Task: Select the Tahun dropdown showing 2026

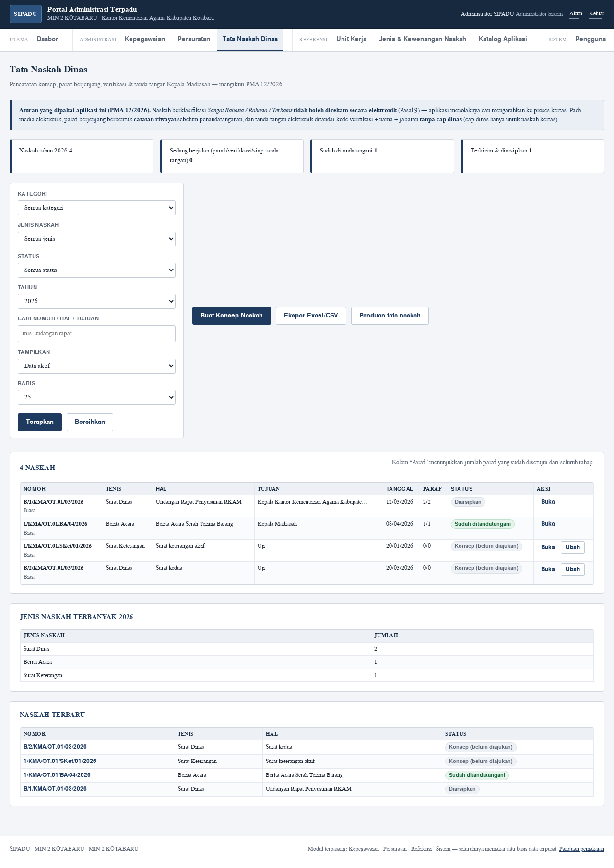Action: pos(96,301)
